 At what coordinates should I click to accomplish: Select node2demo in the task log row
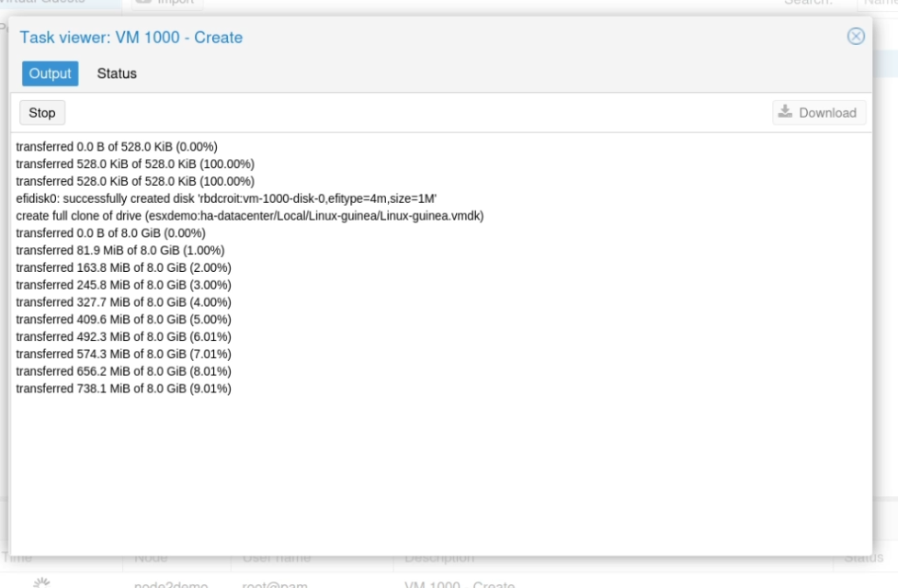(x=171, y=583)
